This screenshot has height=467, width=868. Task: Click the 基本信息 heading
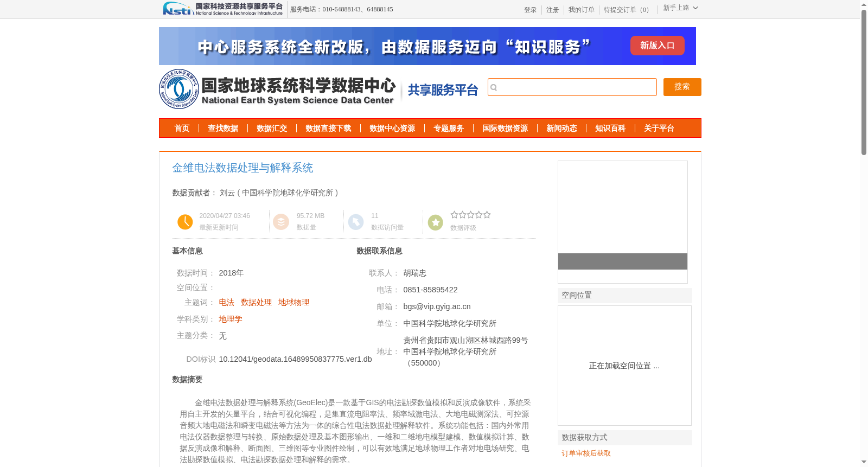(187, 251)
